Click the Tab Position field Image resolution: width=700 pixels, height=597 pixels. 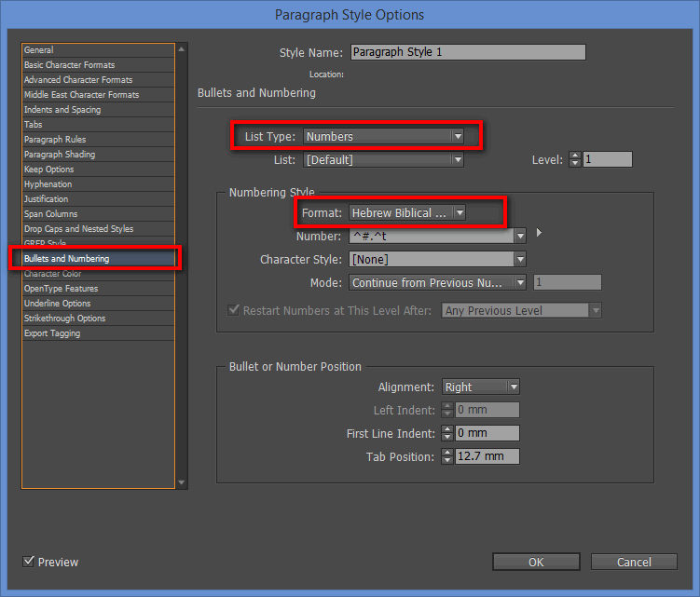(487, 456)
